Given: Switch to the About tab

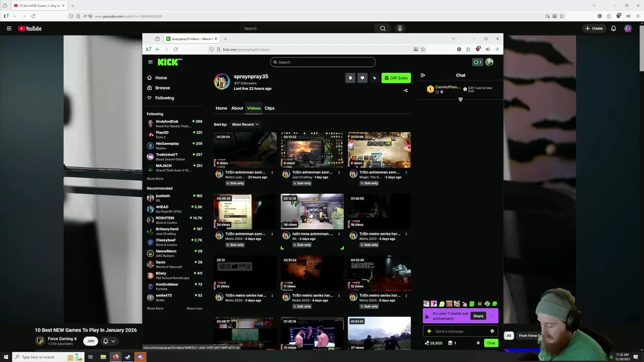Looking at the screenshot, I should tap(237, 108).
